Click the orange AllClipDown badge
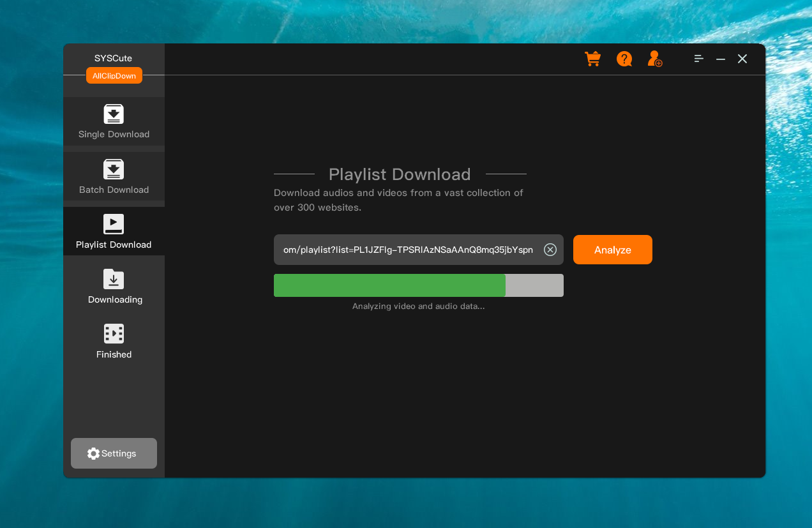This screenshot has height=528, width=812. (114, 75)
